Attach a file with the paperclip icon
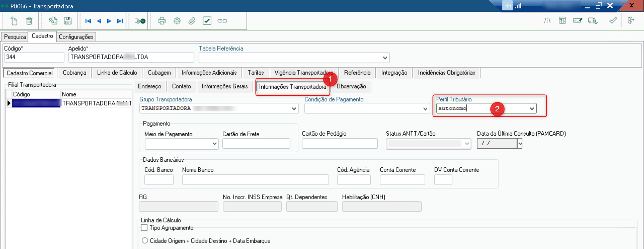The width and height of the screenshot is (644, 249). coord(192,21)
